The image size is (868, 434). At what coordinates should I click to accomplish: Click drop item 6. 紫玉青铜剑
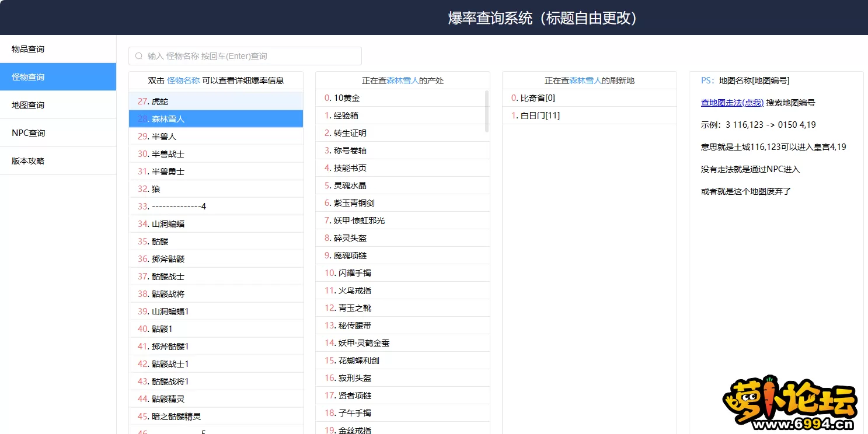(x=403, y=203)
